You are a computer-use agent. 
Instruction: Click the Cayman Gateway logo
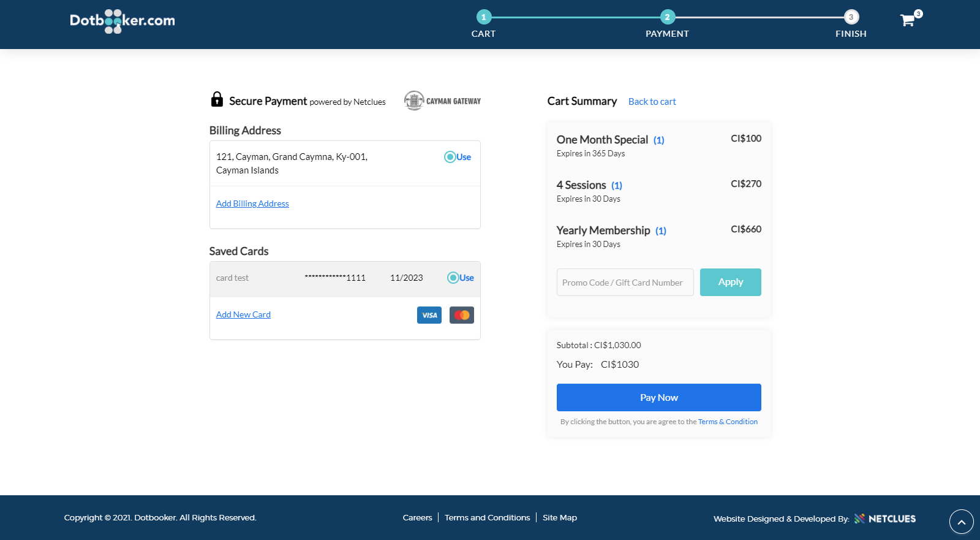(x=442, y=101)
